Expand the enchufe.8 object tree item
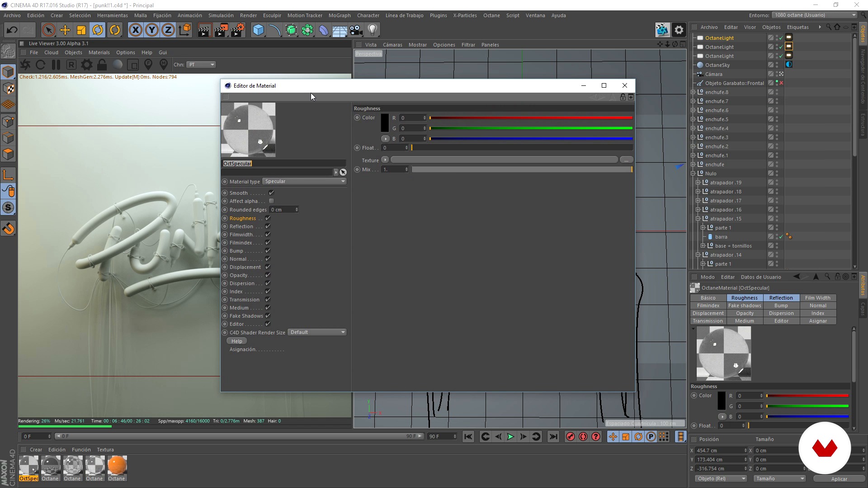The width and height of the screenshot is (868, 488). 693,92
